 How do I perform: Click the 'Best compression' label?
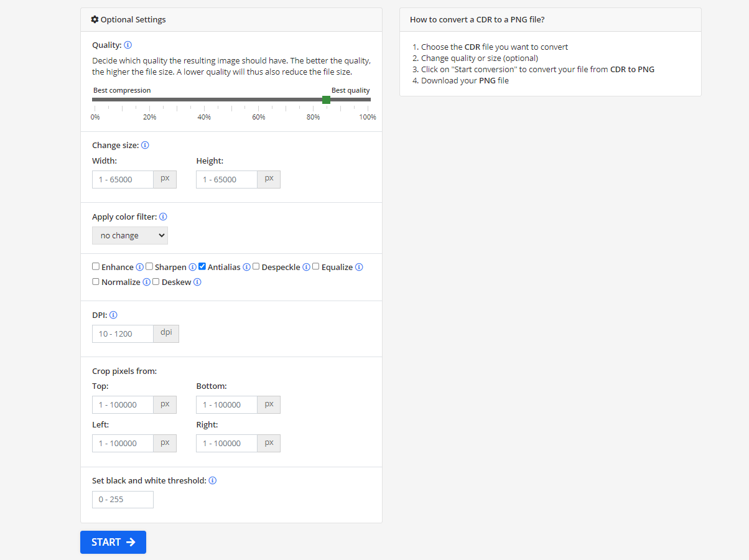[122, 90]
